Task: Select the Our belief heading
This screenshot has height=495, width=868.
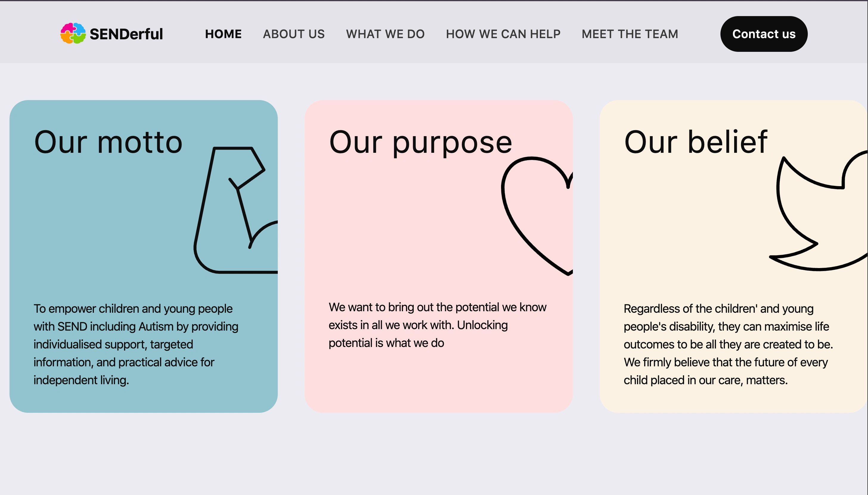Action: (x=696, y=141)
